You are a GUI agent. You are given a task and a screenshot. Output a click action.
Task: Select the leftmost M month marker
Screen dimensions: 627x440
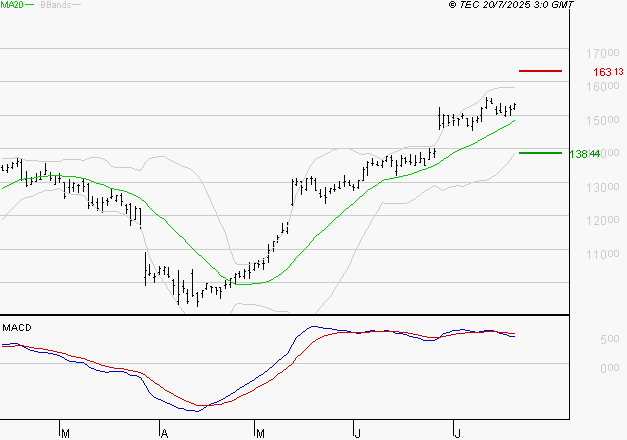point(65,433)
